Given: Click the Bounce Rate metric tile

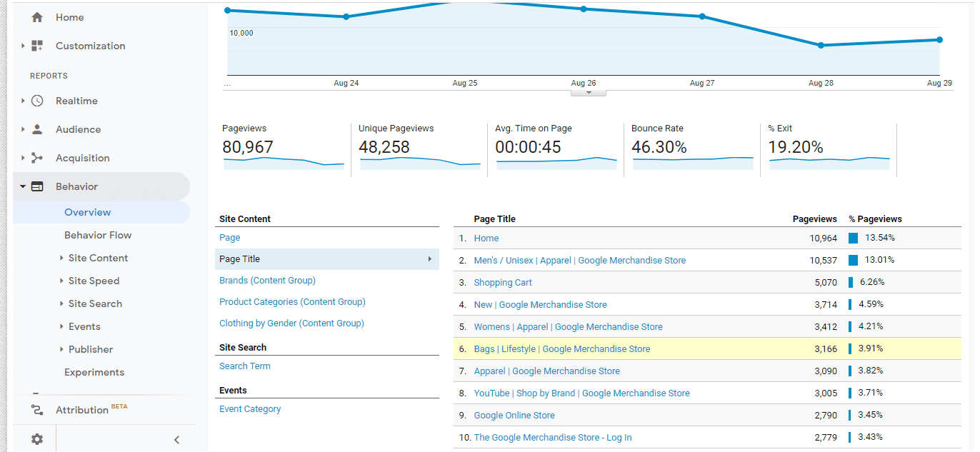Looking at the screenshot, I should tap(693, 149).
